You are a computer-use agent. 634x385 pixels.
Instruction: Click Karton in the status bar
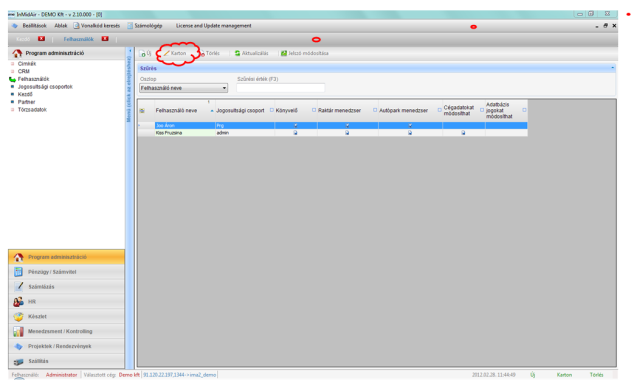pyautogui.click(x=564, y=375)
